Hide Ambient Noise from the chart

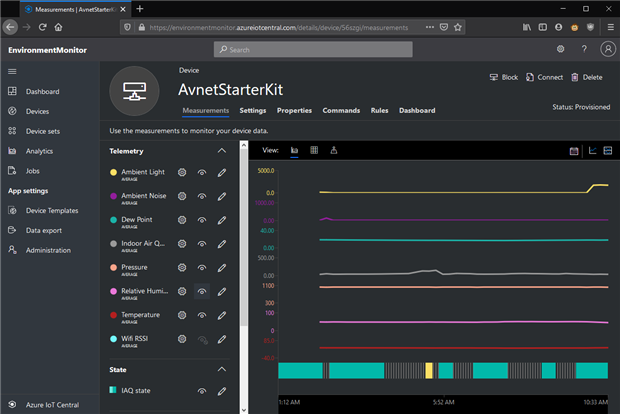pyautogui.click(x=202, y=197)
